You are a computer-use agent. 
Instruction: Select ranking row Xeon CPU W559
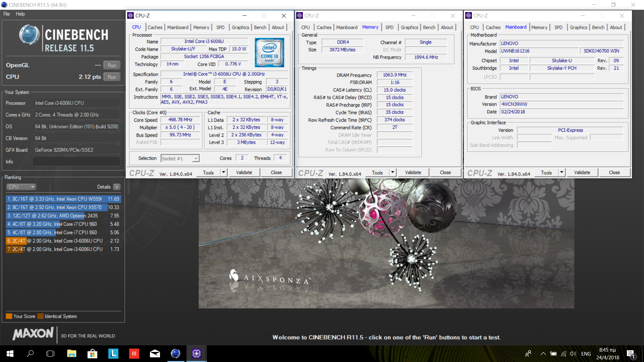point(63,199)
